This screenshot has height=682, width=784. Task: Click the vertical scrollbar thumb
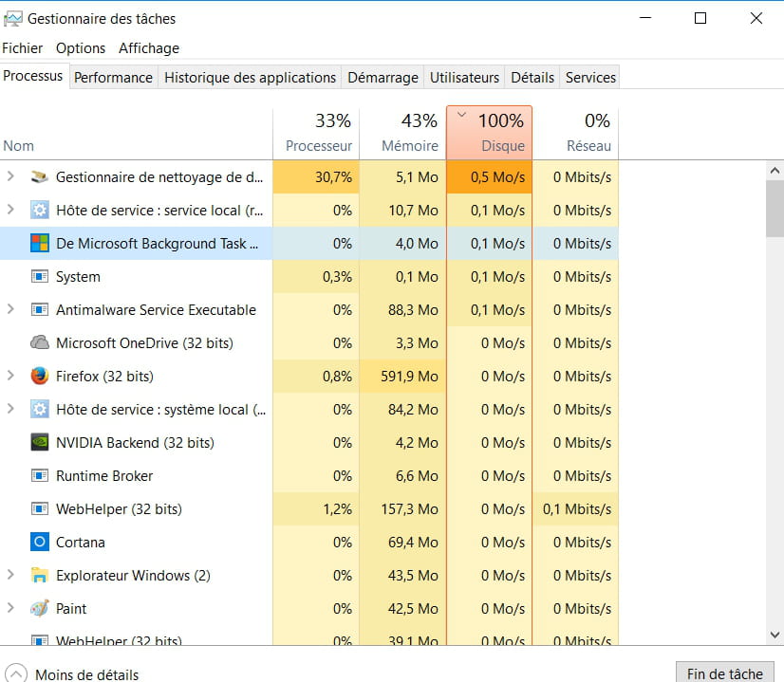(775, 209)
